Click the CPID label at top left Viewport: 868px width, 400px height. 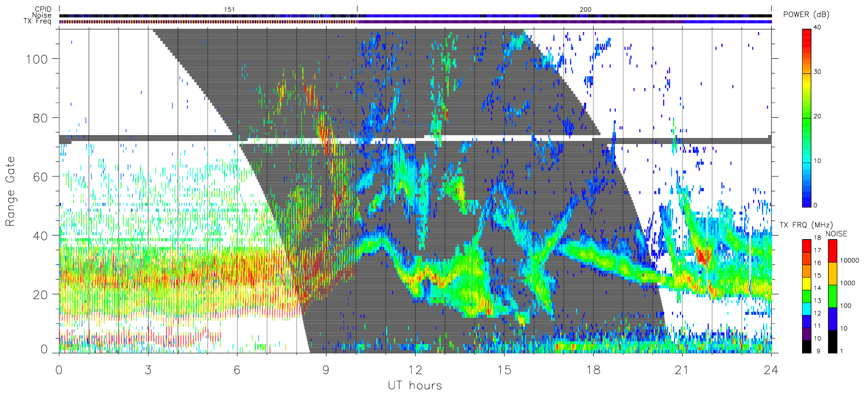(43, 9)
